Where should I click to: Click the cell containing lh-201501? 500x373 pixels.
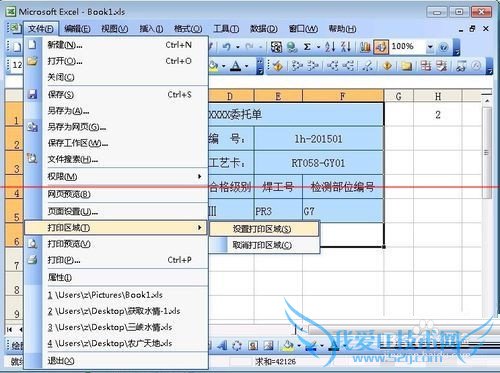pos(318,139)
